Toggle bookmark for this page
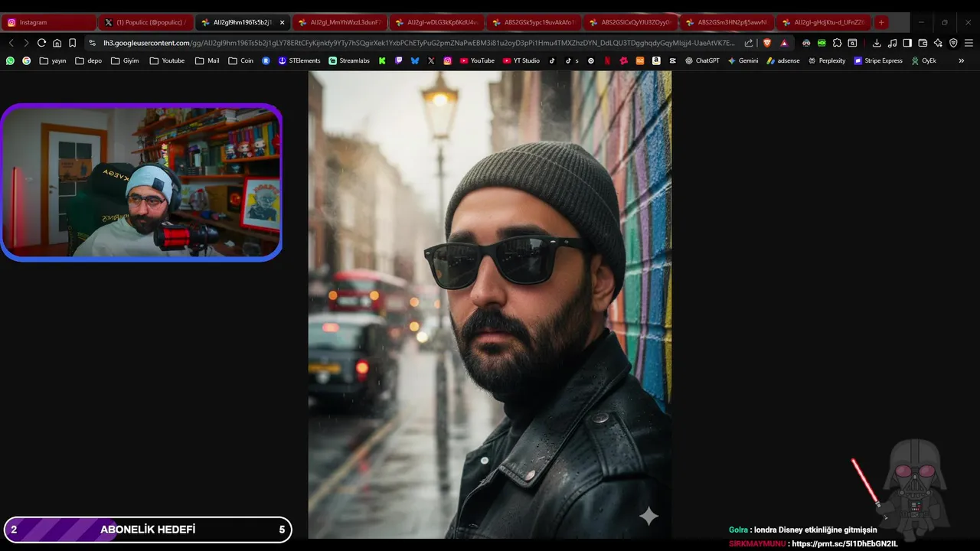 click(x=72, y=43)
